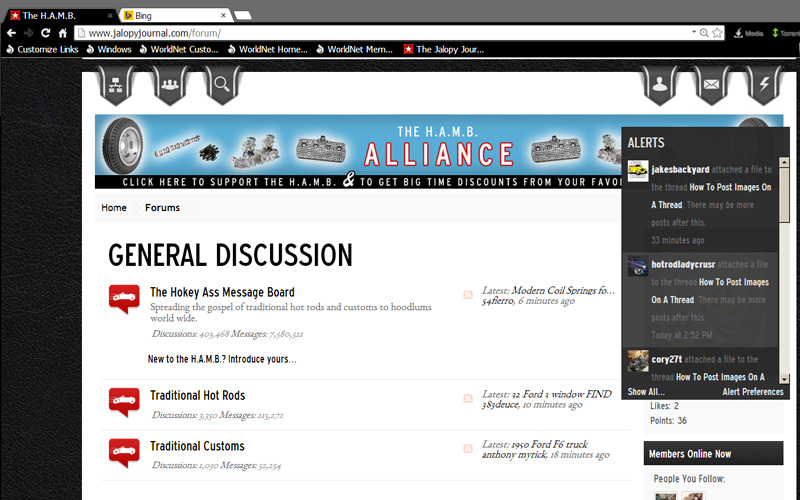Open the forum list shield icon
The width and height of the screenshot is (800, 500).
pyautogui.click(x=116, y=85)
